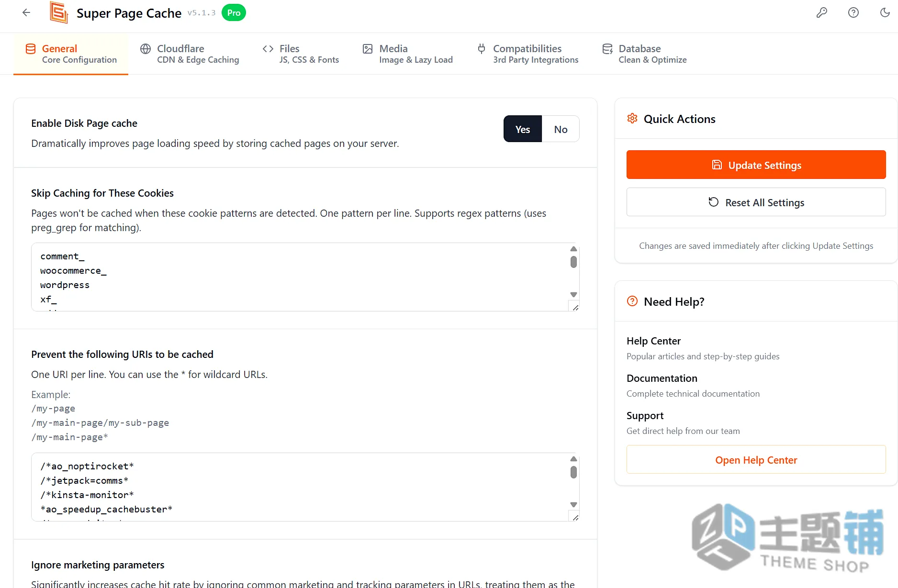The image size is (898, 588).
Task: Click scroll down arrow in URIs textarea
Action: click(573, 505)
